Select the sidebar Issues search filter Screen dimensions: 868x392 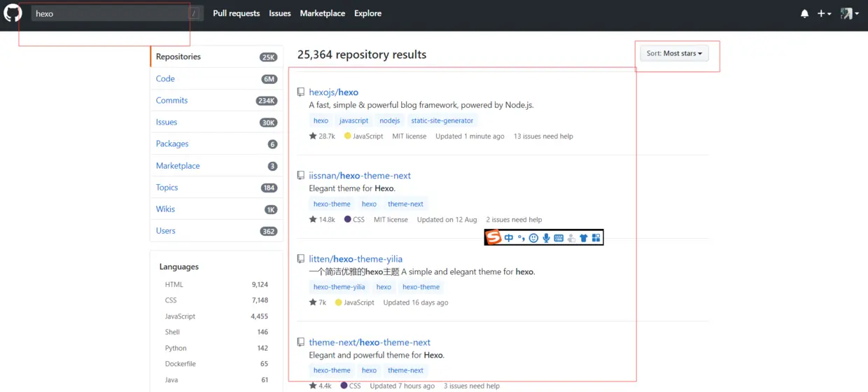[x=216, y=122]
